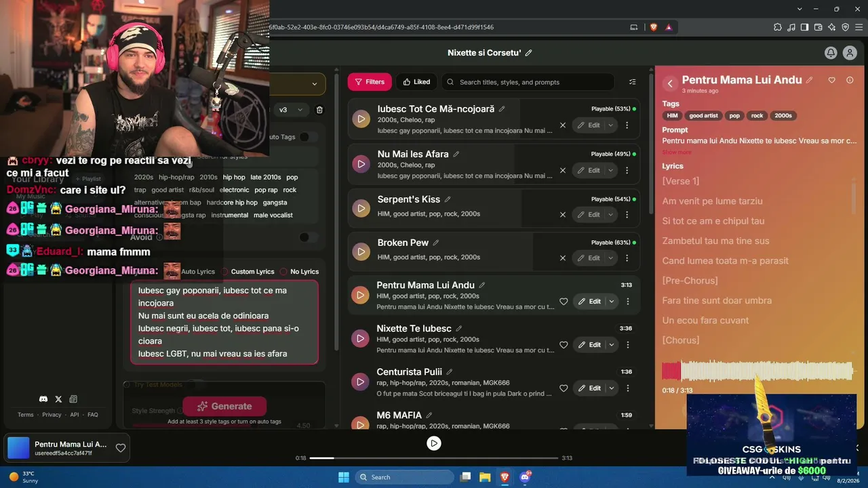Favorite the song in the details panel header
The width and height of the screenshot is (868, 488).
coord(832,80)
